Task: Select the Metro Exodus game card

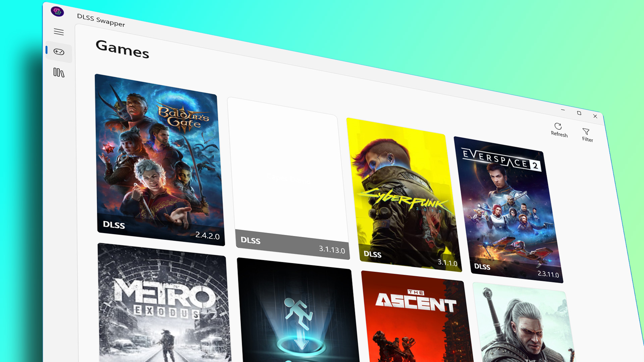Action: (x=164, y=303)
